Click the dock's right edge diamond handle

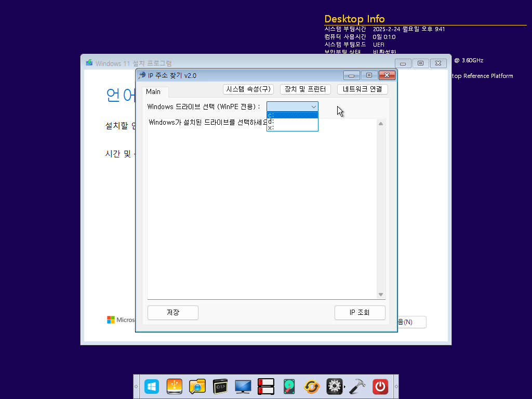396,387
